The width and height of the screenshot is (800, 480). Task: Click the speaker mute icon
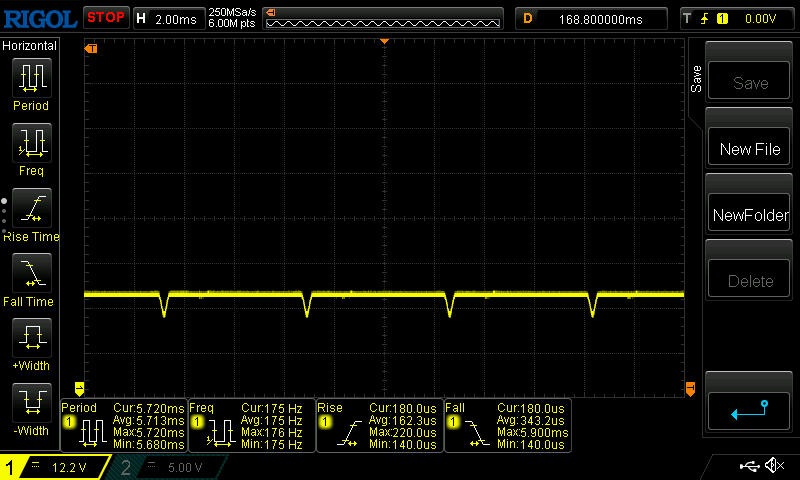point(774,466)
